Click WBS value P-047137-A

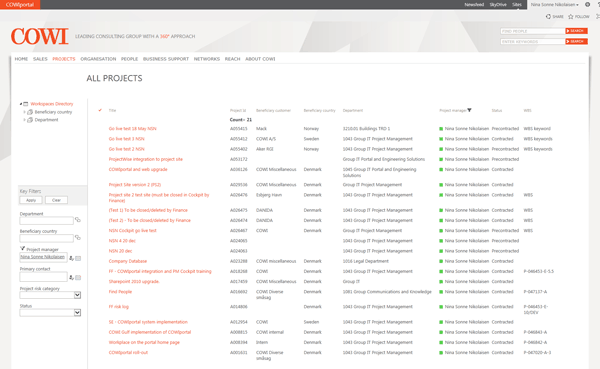pyautogui.click(x=535, y=292)
